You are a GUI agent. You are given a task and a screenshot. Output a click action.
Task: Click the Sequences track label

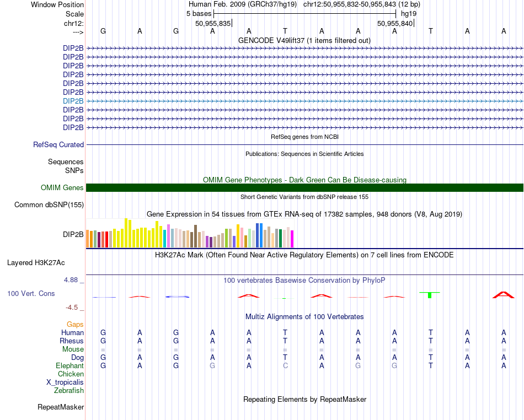click(66, 161)
